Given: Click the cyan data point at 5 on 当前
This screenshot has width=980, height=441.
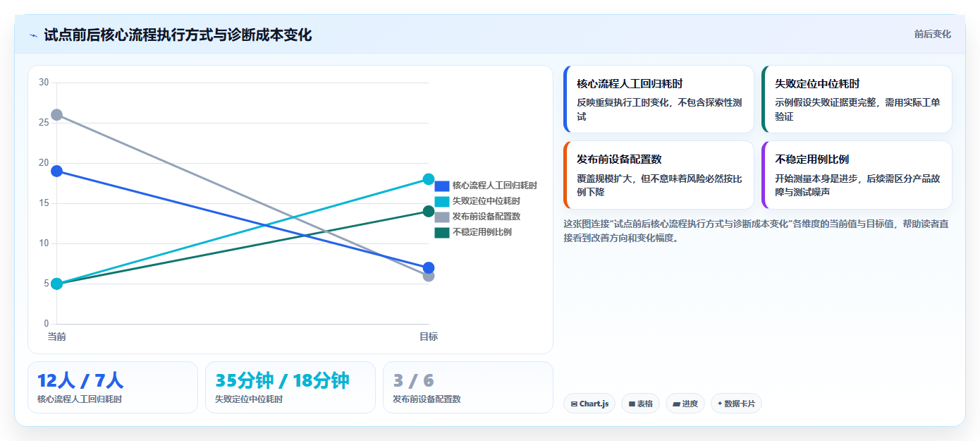Looking at the screenshot, I should (56, 284).
